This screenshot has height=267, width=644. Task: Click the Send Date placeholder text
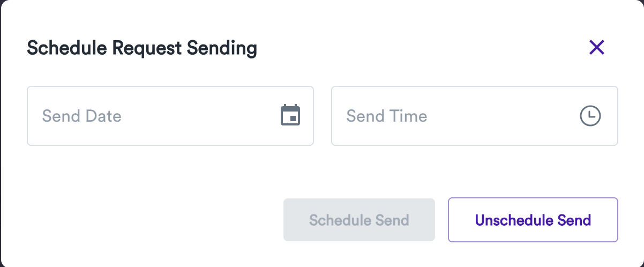pos(82,116)
